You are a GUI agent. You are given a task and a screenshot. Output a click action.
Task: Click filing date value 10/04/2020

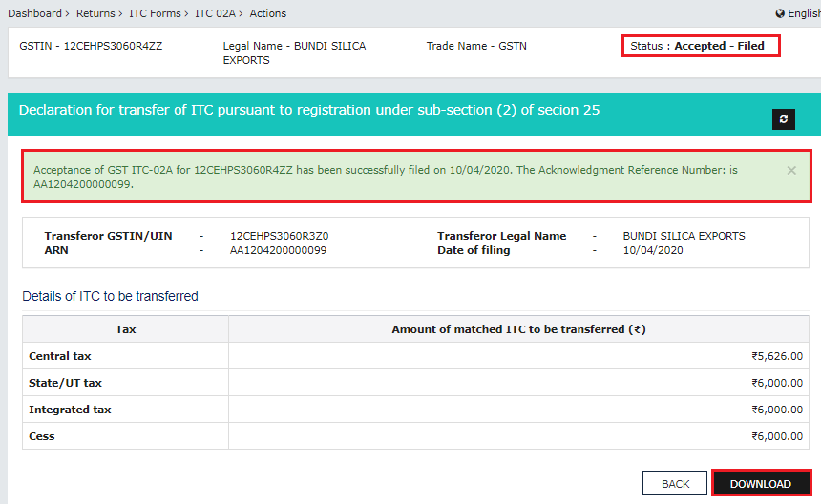point(653,250)
